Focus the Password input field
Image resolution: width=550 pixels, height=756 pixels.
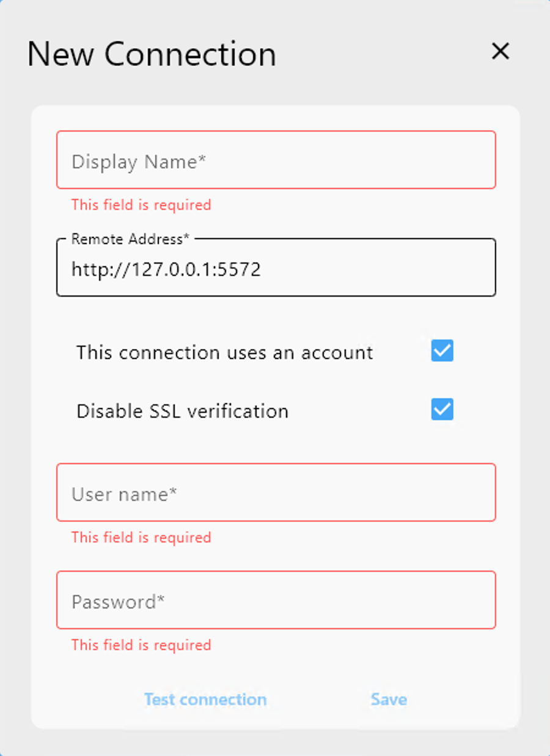click(276, 600)
